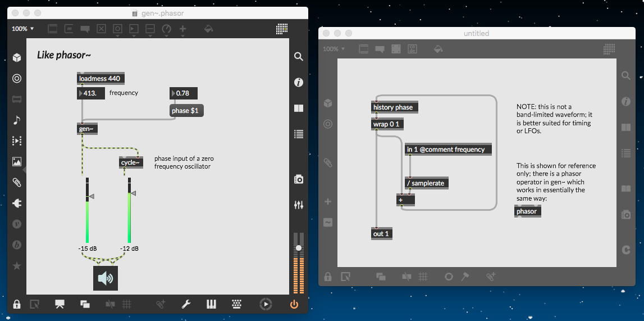Image resolution: width=644 pixels, height=321 pixels.
Task: Toggle grid display in untitled bottom bar
Action: pos(423,277)
